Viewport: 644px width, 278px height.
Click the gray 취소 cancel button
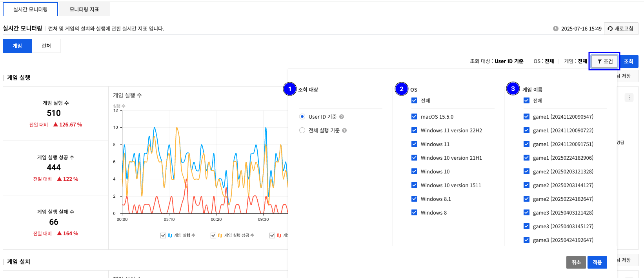(576, 262)
